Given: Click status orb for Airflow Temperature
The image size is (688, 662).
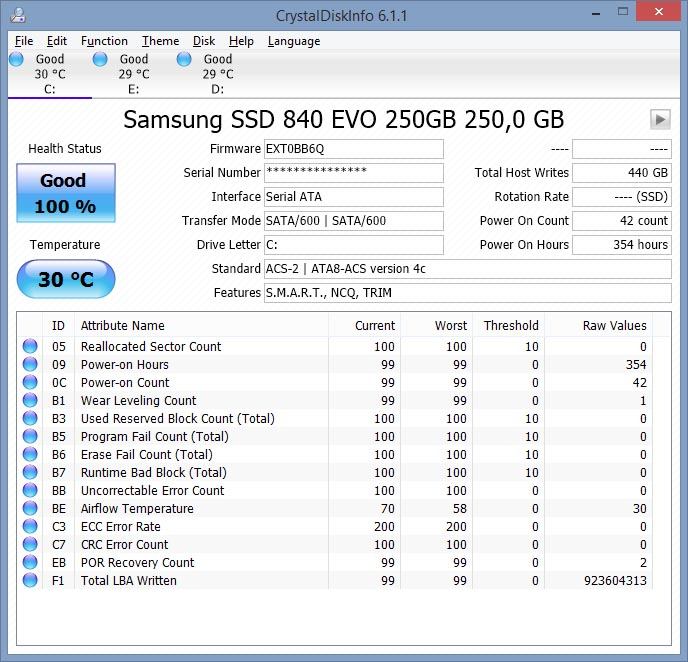Looking at the screenshot, I should pos(30,508).
